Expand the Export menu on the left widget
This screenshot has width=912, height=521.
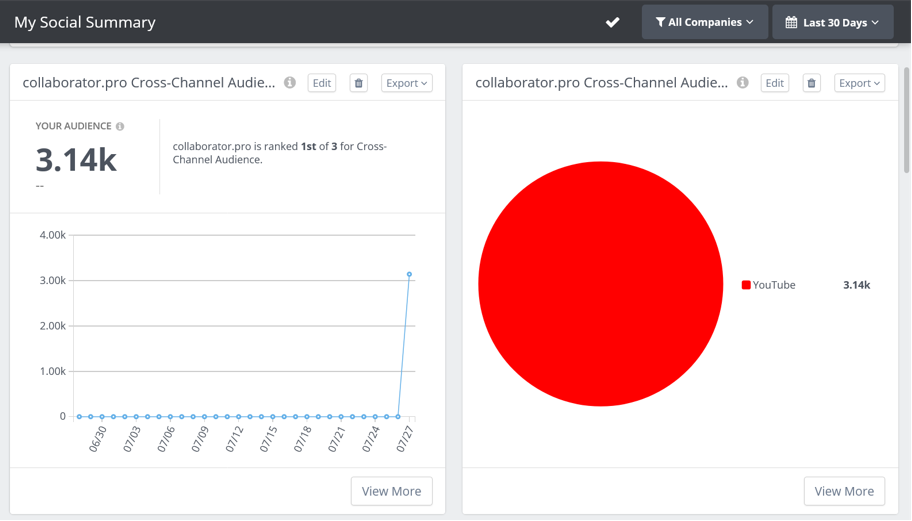pyautogui.click(x=407, y=83)
